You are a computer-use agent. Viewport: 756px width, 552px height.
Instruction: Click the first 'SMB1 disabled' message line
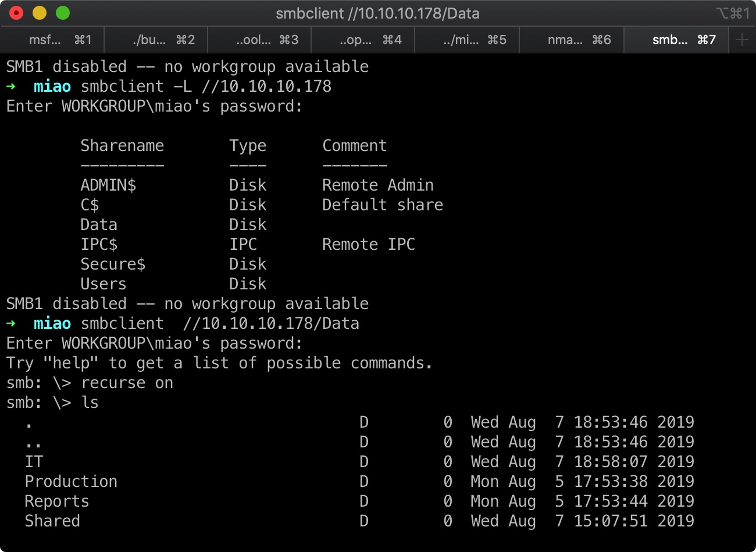point(187,67)
